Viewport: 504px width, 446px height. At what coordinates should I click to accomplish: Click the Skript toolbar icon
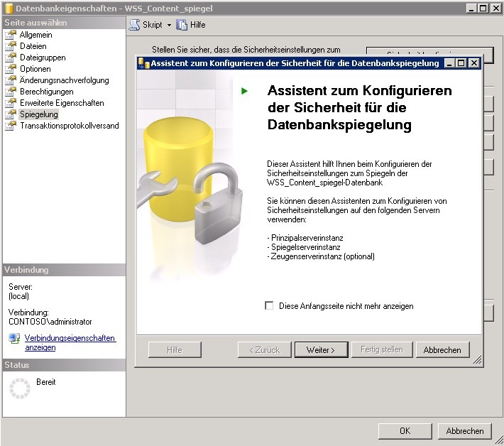tap(135, 25)
